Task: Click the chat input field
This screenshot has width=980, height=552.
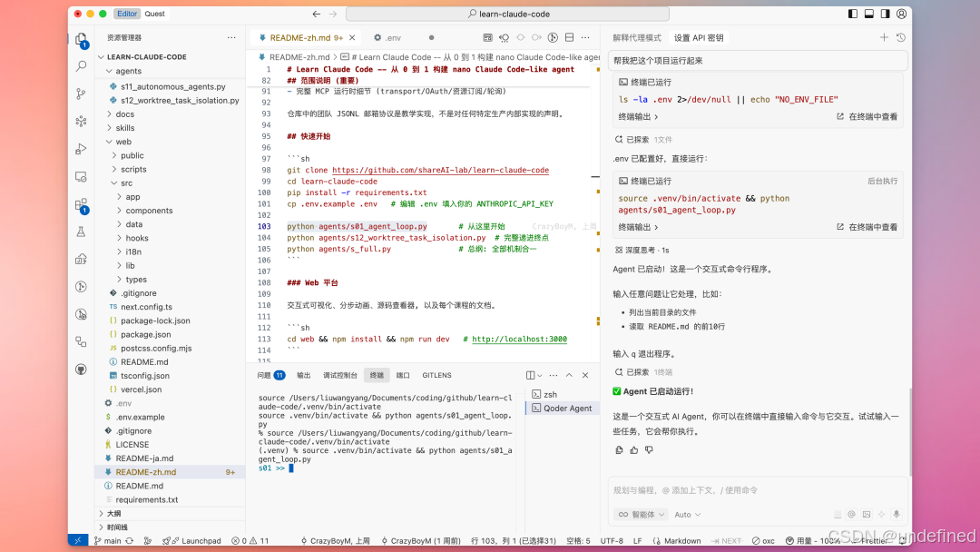Action: click(758, 490)
